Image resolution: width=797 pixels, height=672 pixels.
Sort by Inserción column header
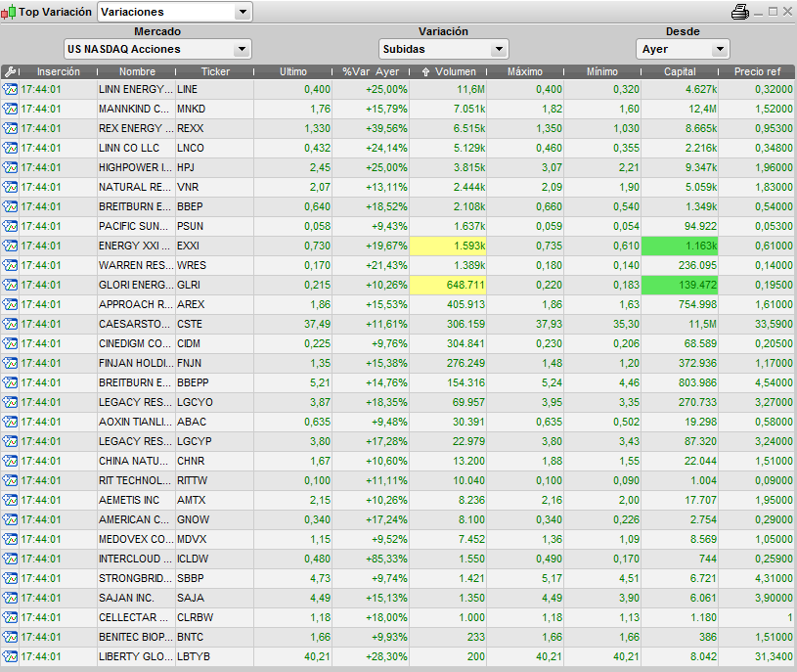[x=59, y=71]
